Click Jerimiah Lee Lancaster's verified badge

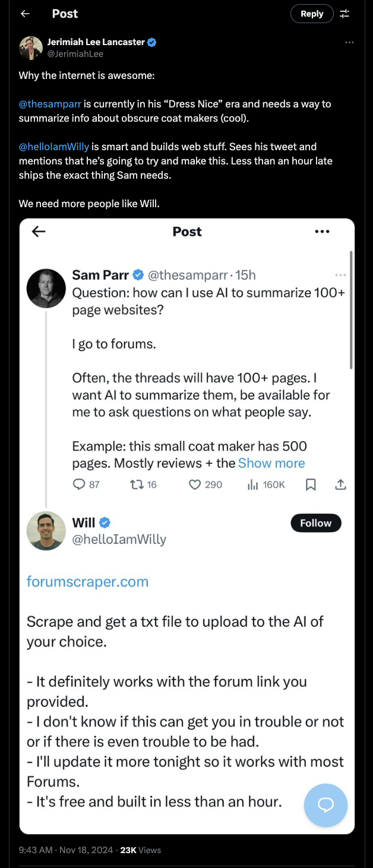tap(151, 42)
